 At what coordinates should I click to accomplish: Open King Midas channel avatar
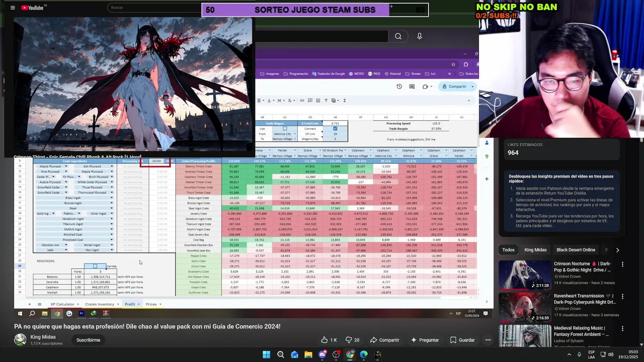pyautogui.click(x=20, y=339)
